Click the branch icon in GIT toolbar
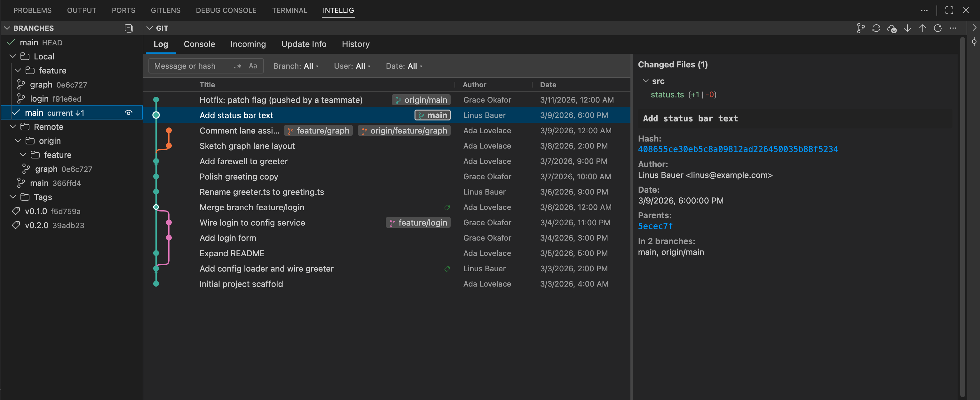Screen dimensions: 980x400 (x=861, y=28)
